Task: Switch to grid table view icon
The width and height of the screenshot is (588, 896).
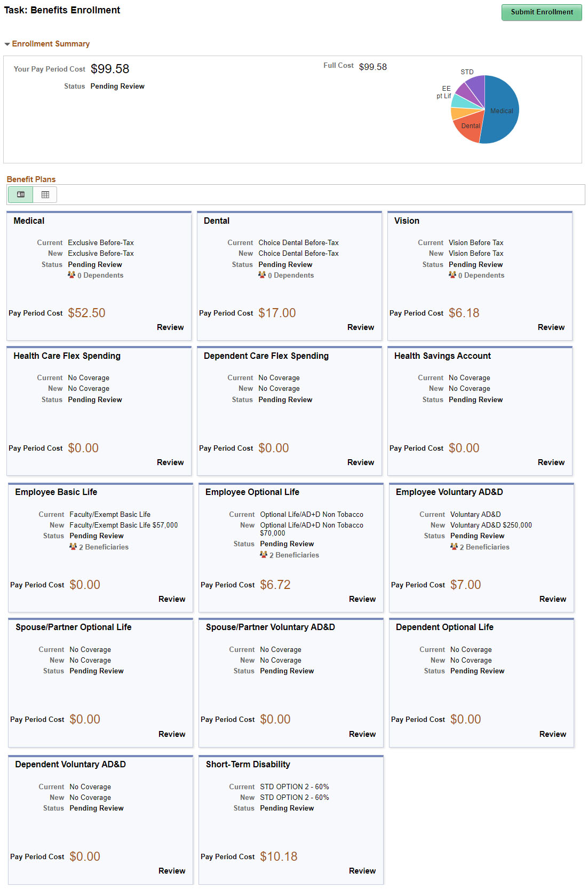Action: (x=45, y=195)
